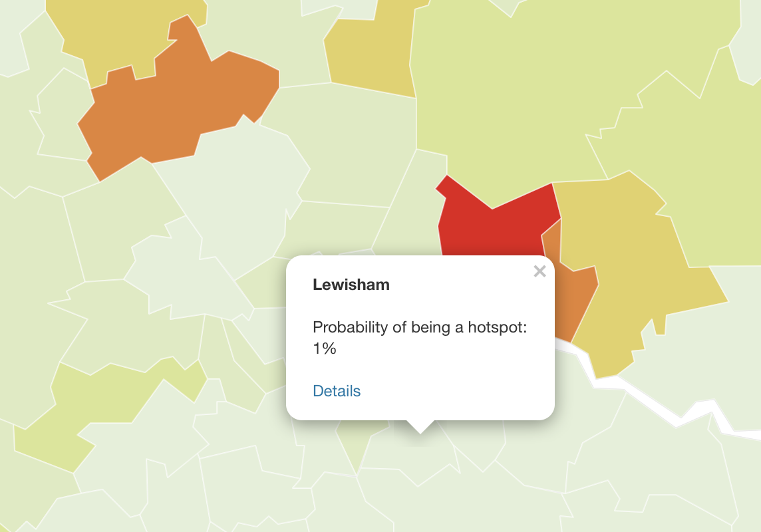Viewport: 761px width, 532px height.
Task: Click the hotspot probability text
Action: click(424, 327)
